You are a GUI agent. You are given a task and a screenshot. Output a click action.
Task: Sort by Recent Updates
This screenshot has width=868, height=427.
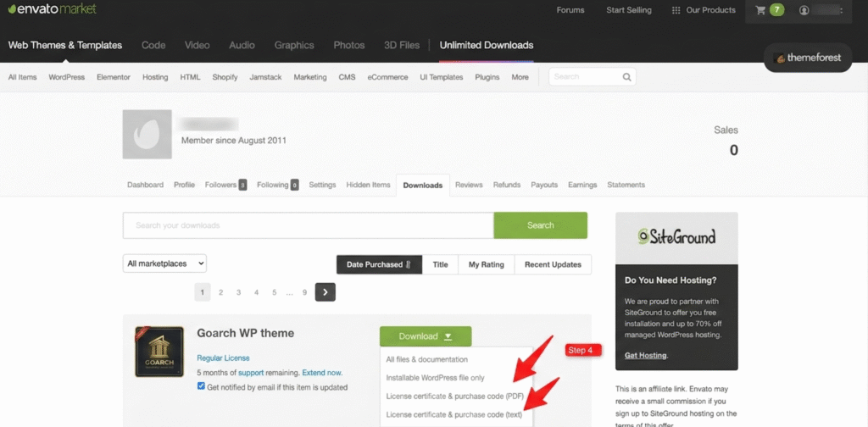click(553, 264)
